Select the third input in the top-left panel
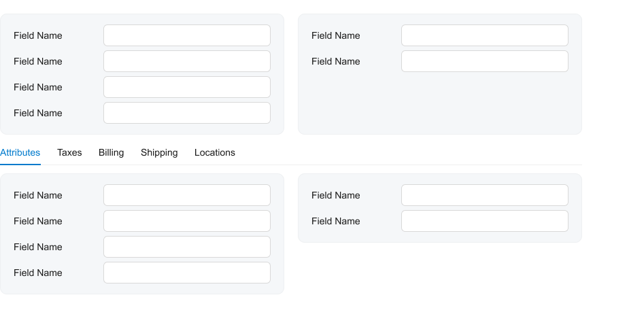This screenshot has width=644, height=327. click(187, 87)
